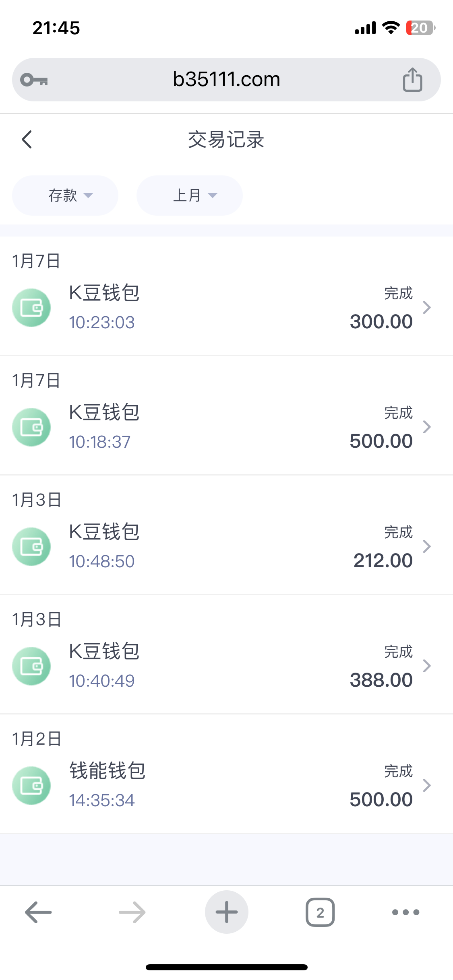Open the 上月 date range dropdown
This screenshot has height=980, width=453.
point(190,196)
